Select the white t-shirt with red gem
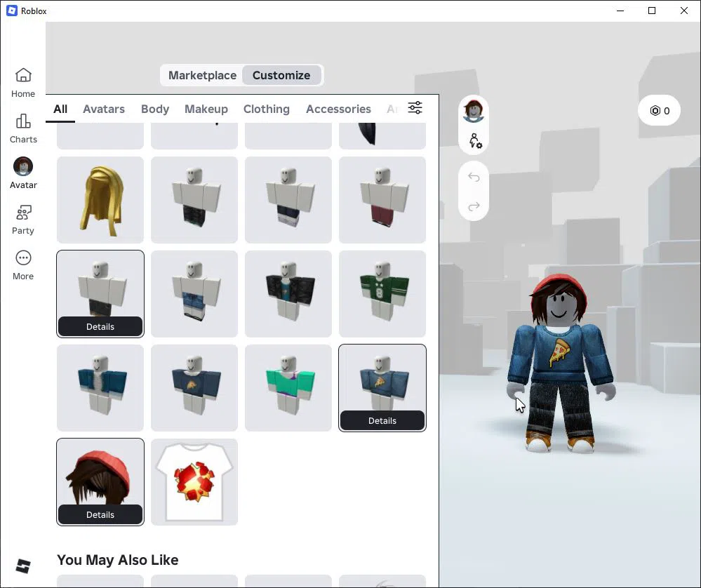Screen dimensions: 701x588 pyautogui.click(x=194, y=481)
